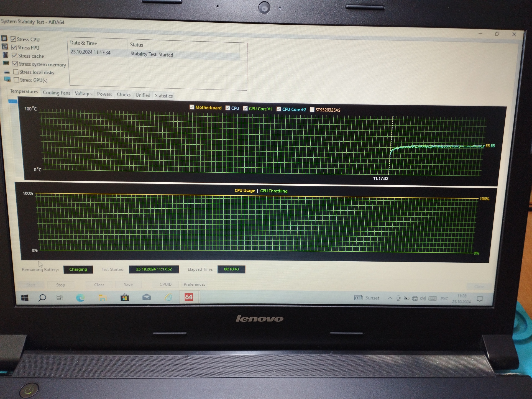Open network tray icon
This screenshot has height=399, width=532.
click(x=415, y=298)
